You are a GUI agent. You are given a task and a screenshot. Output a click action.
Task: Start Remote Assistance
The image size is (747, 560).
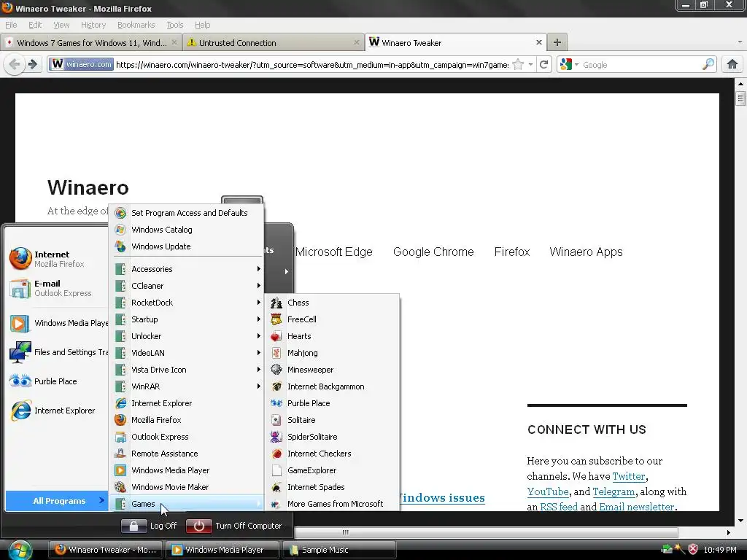pos(187,454)
